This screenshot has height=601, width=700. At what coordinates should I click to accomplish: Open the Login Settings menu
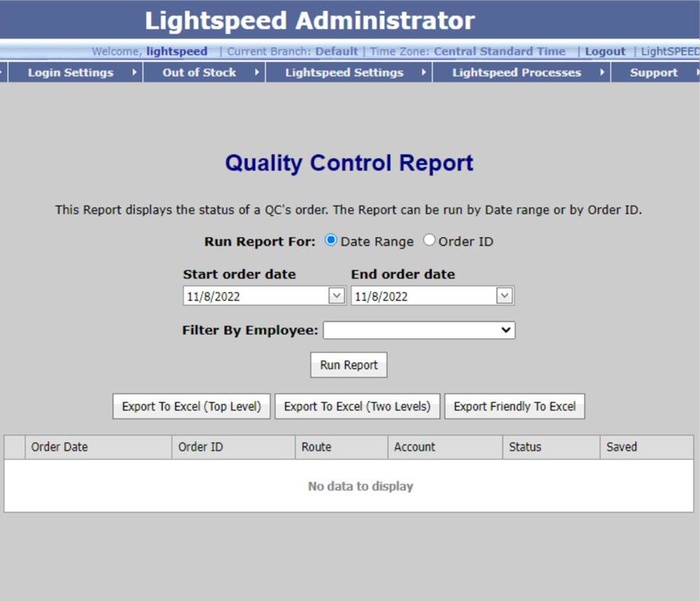click(x=75, y=73)
